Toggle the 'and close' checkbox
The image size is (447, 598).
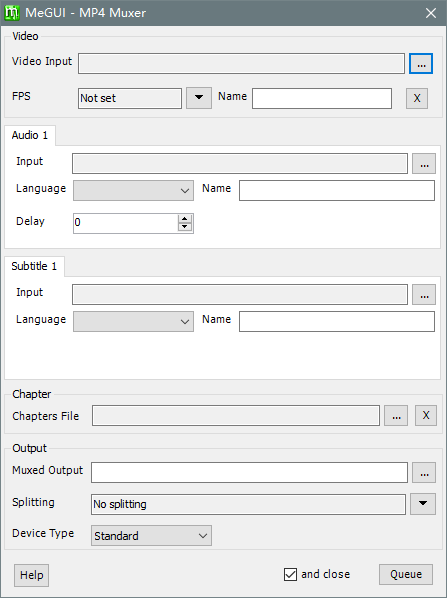click(290, 574)
